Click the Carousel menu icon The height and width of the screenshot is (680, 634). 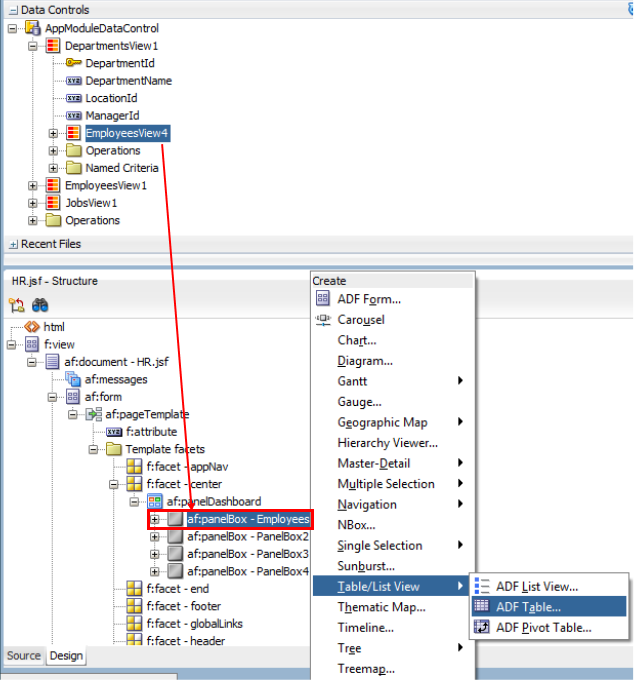tap(323, 320)
